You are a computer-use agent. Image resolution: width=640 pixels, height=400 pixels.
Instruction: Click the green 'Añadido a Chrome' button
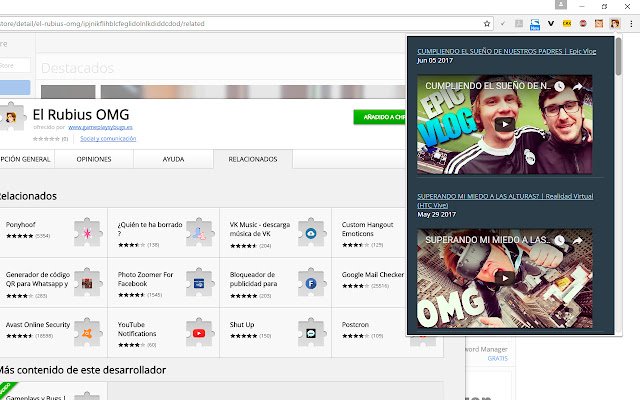380,117
